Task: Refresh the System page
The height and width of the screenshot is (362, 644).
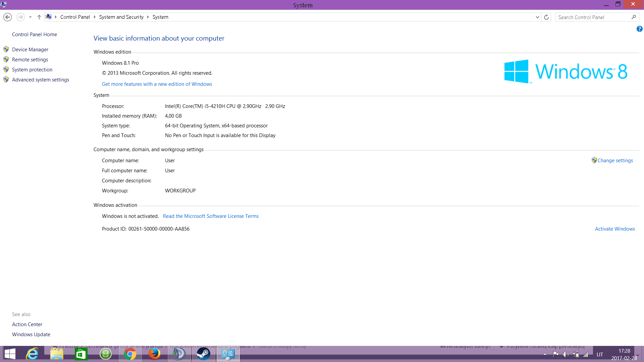Action: click(x=546, y=17)
